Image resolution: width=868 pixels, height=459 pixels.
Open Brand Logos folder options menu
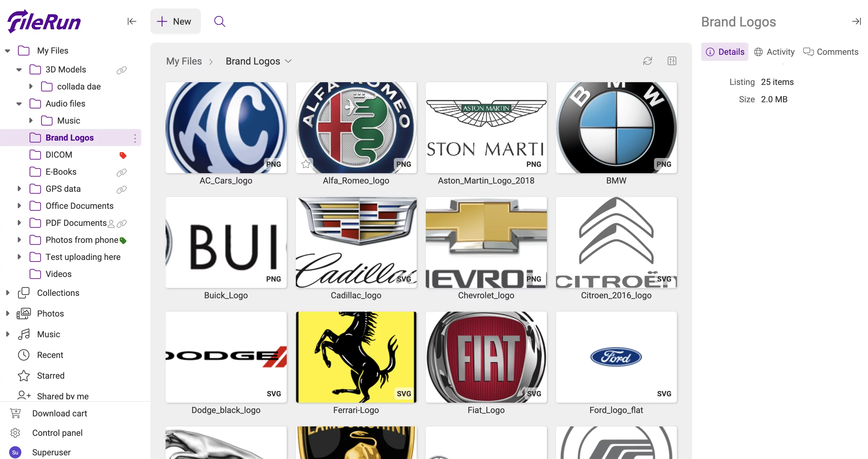(x=135, y=138)
